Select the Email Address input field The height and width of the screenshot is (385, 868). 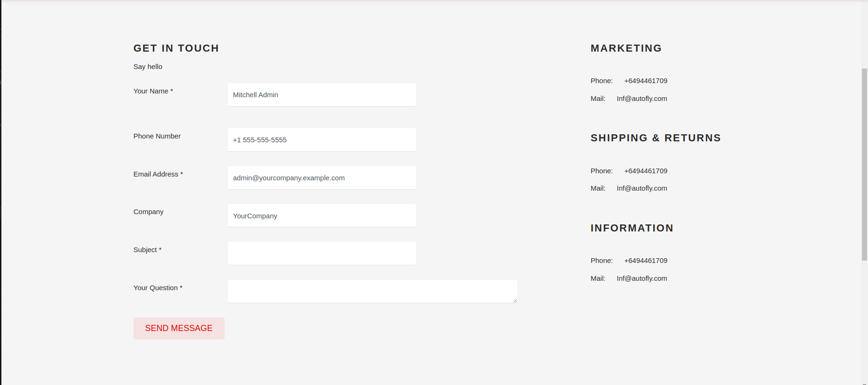pyautogui.click(x=321, y=178)
